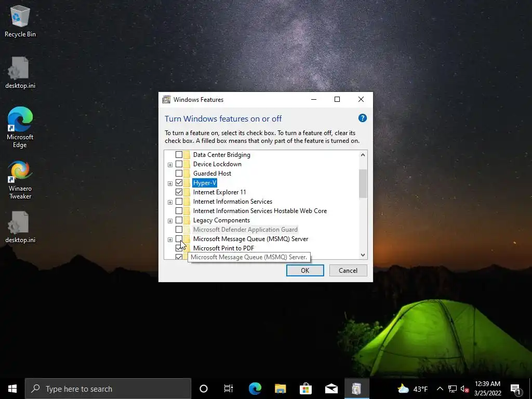The image size is (532, 399).
Task: Tick the Internet Information Services checkbox
Action: click(179, 202)
